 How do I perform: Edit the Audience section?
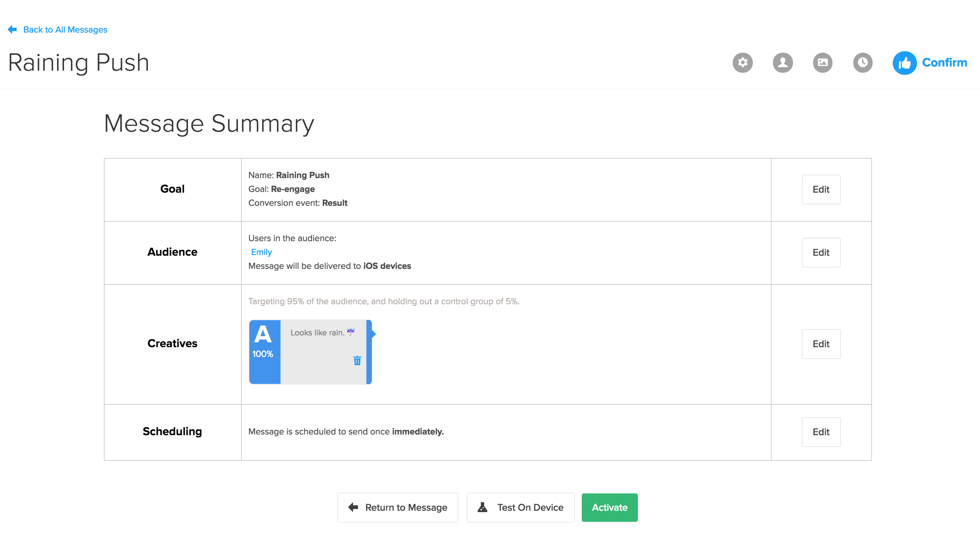click(x=821, y=252)
